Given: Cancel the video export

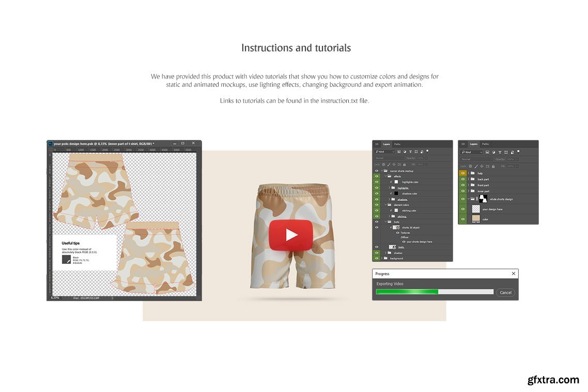Looking at the screenshot, I should [505, 292].
